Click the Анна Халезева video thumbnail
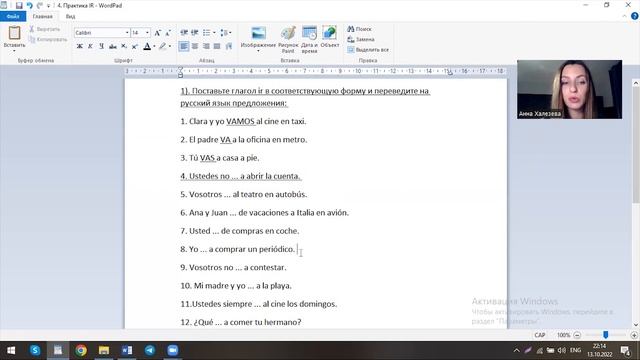This screenshot has width=640, height=360. click(569, 89)
